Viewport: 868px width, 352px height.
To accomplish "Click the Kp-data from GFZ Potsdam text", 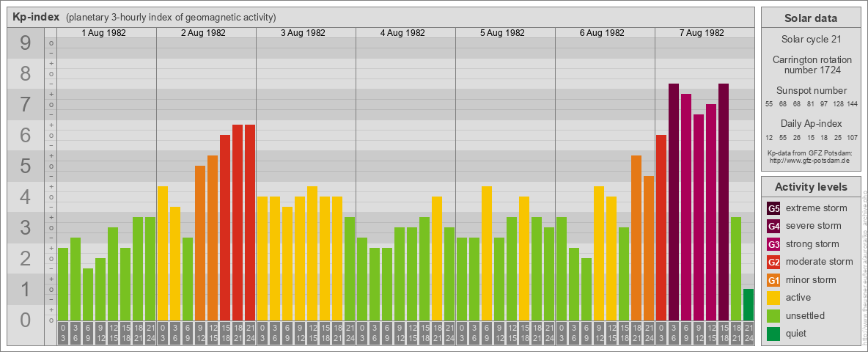I will click(811, 153).
